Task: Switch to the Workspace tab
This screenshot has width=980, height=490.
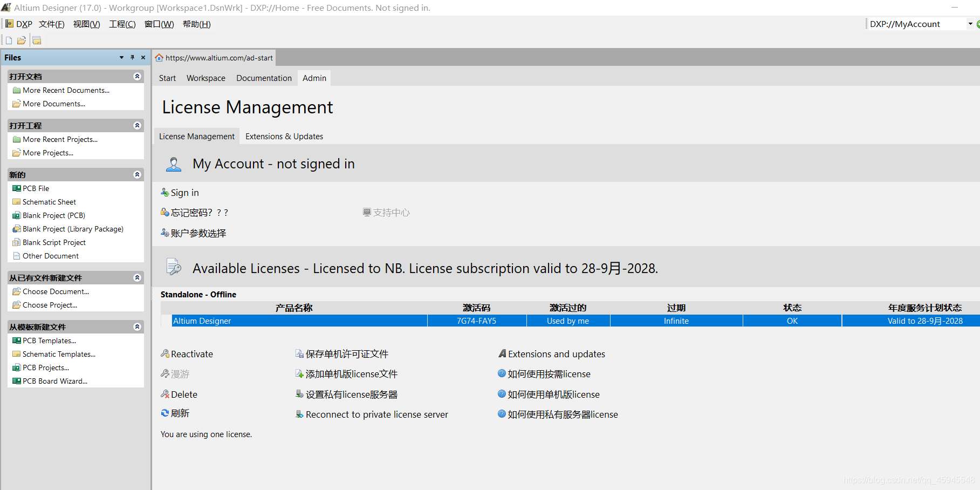Action: click(206, 78)
